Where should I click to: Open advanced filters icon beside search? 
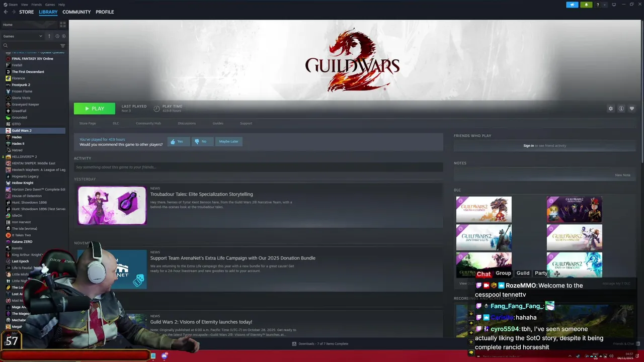pyautogui.click(x=63, y=46)
